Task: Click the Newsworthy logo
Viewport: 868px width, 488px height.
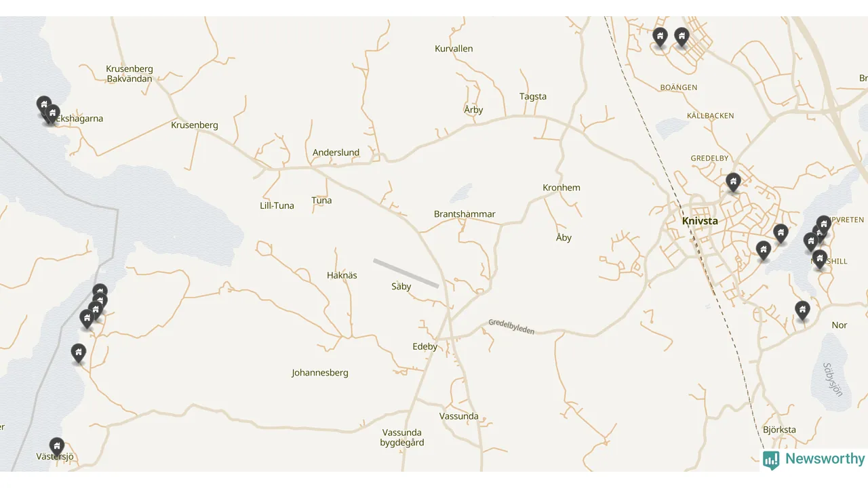Action: point(814,460)
